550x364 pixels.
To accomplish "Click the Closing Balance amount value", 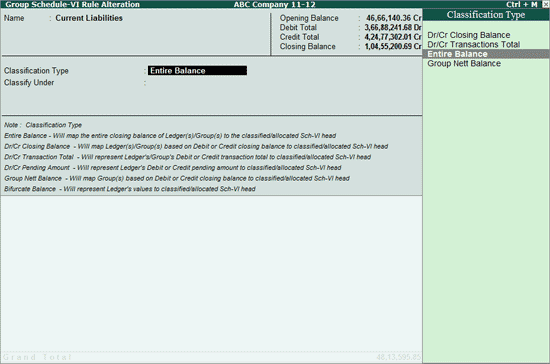I will 393,46.
